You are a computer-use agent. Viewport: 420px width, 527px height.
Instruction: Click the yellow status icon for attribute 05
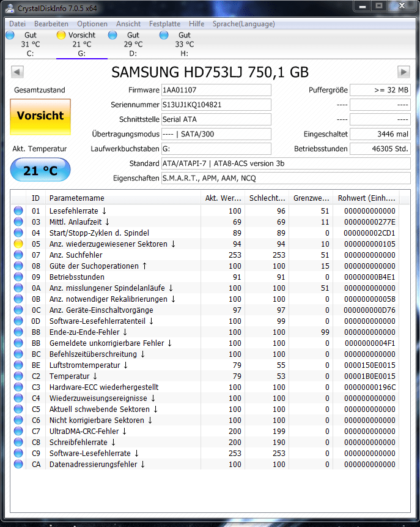18,244
